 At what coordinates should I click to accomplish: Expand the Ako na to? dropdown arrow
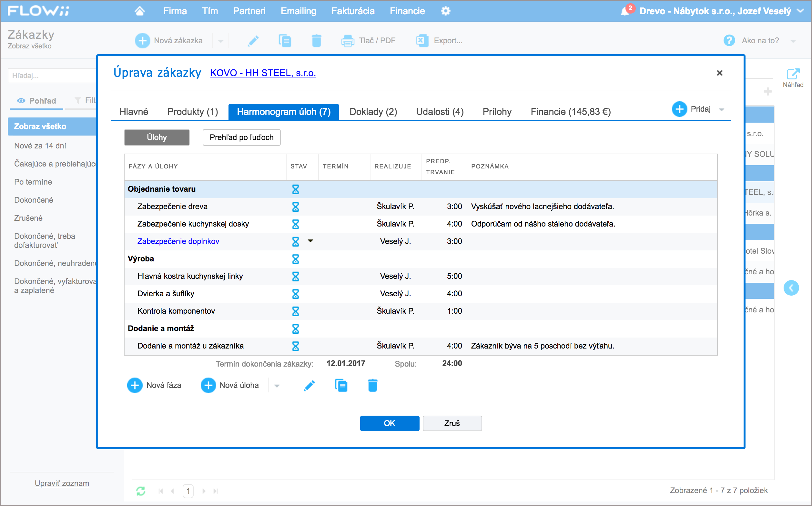(793, 41)
